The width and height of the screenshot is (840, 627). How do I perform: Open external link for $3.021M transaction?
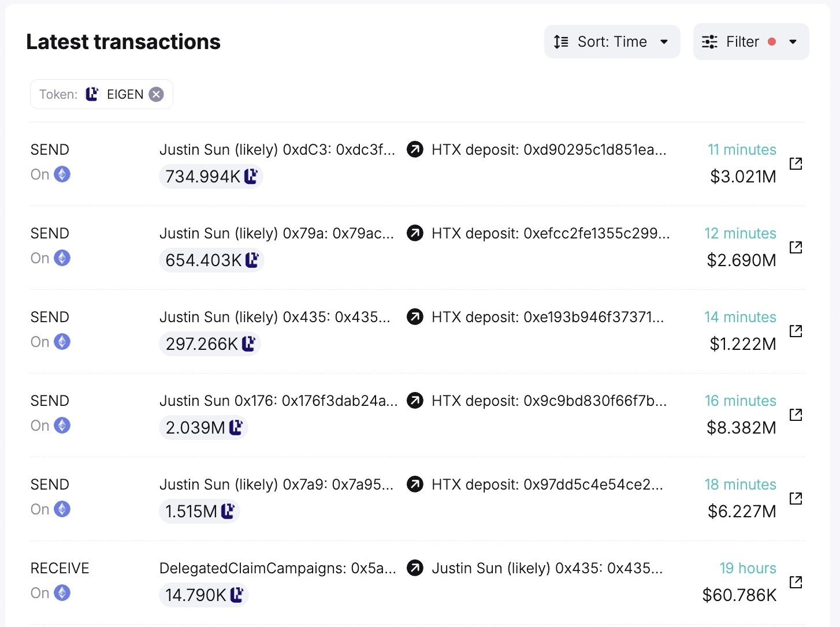coord(796,163)
